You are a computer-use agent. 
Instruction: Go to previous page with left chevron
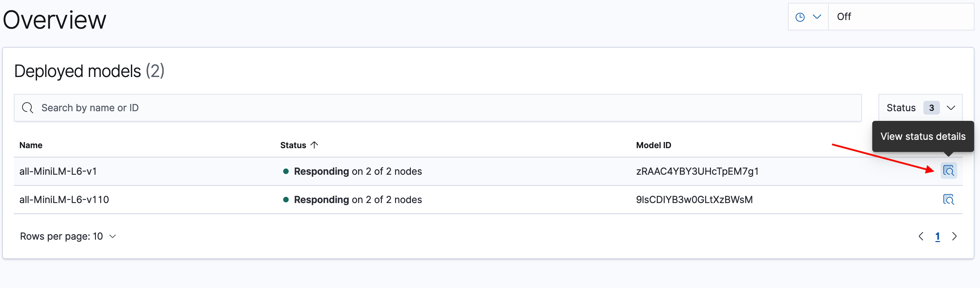pyautogui.click(x=921, y=236)
